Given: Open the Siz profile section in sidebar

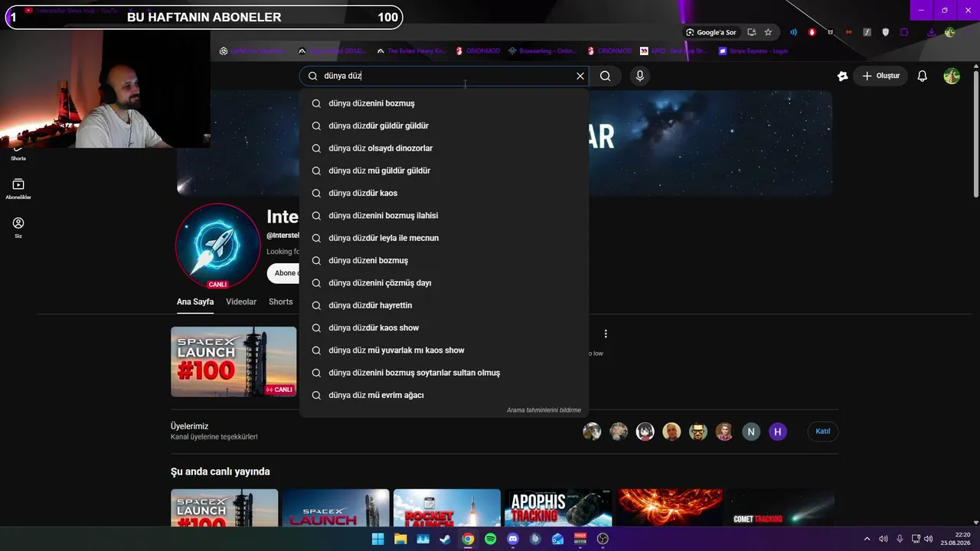Looking at the screenshot, I should point(18,227).
